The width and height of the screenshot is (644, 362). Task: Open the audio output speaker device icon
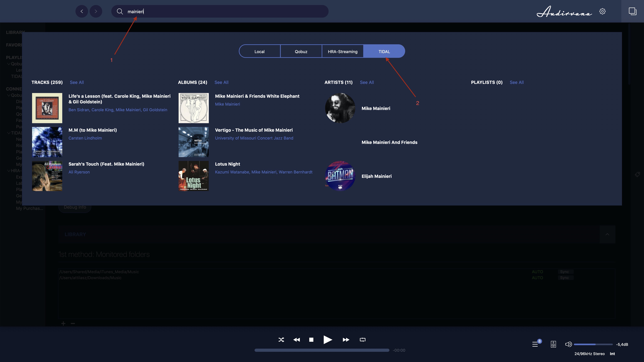tap(553, 344)
